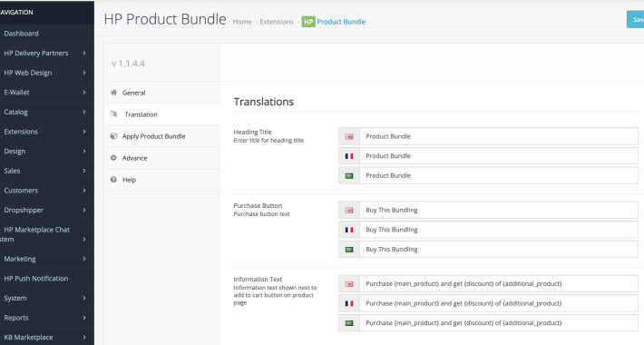Click French flag for Purchase Button
The width and height of the screenshot is (644, 345).
349,230
